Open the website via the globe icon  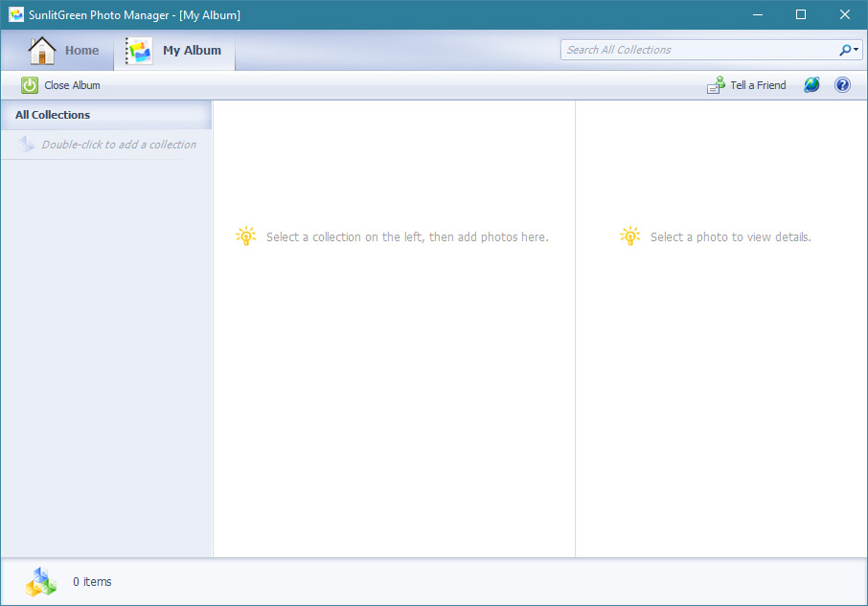(x=811, y=85)
